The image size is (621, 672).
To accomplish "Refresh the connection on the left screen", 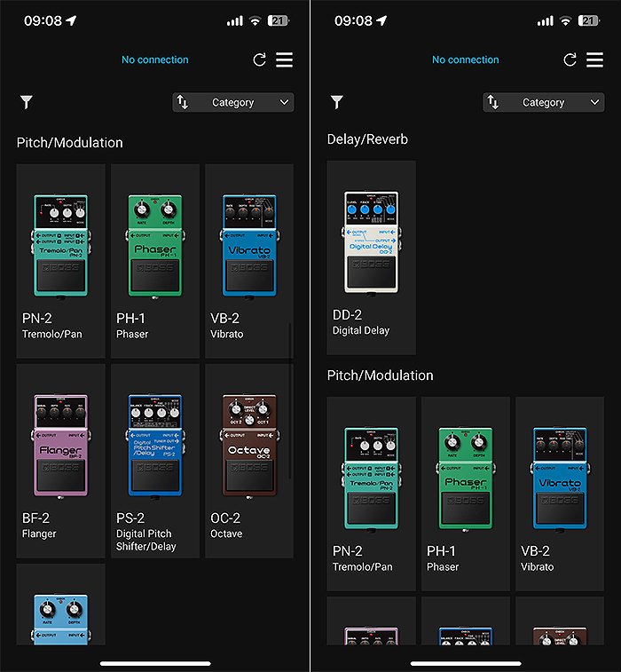I will coord(260,59).
